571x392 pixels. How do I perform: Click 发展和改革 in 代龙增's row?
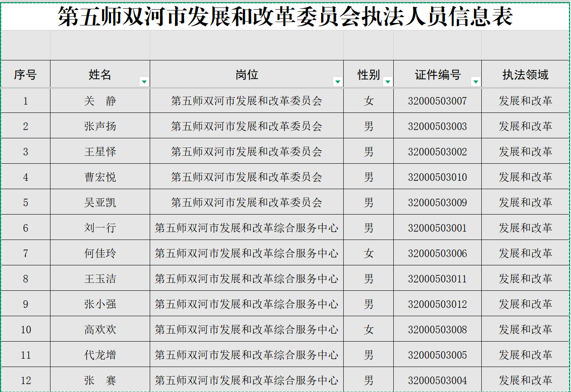(x=526, y=355)
